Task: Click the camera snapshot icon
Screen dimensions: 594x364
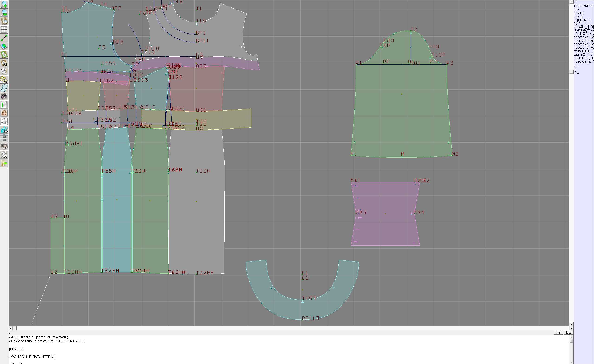Action: (4, 96)
